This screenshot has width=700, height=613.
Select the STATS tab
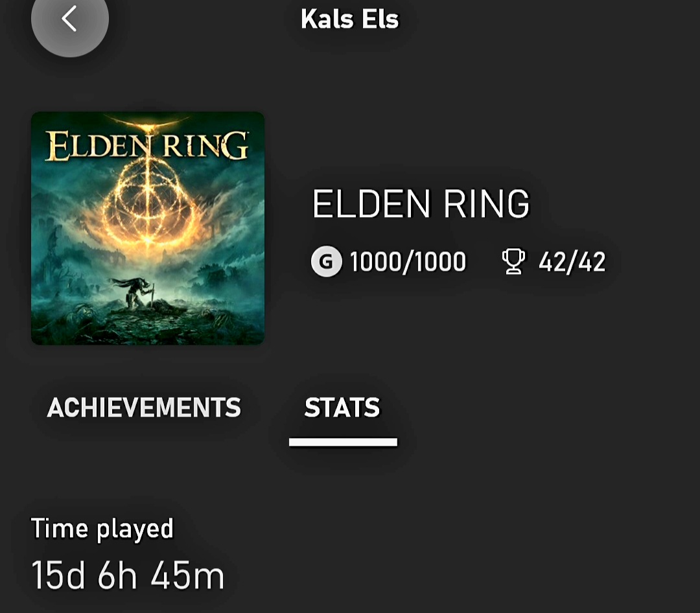(x=342, y=408)
